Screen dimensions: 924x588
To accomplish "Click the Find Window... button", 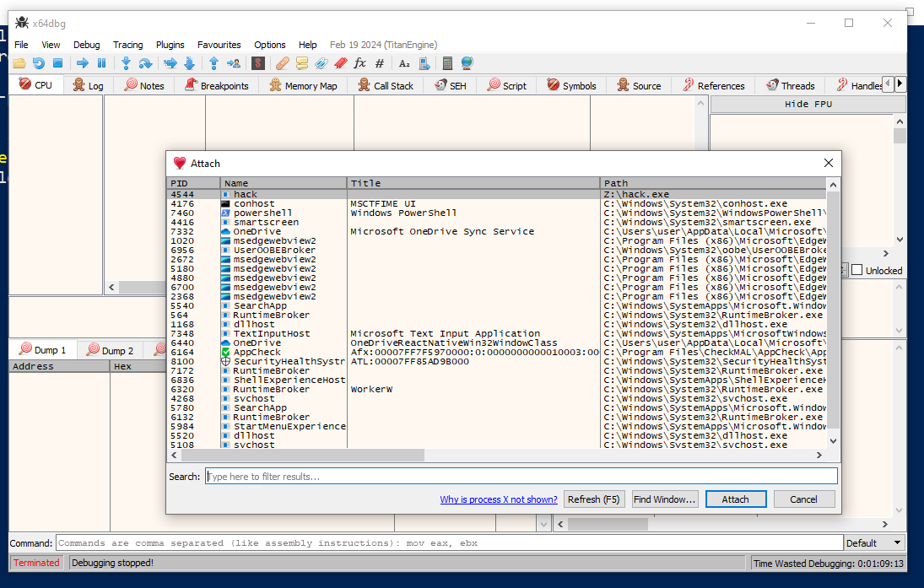I will click(x=665, y=499).
